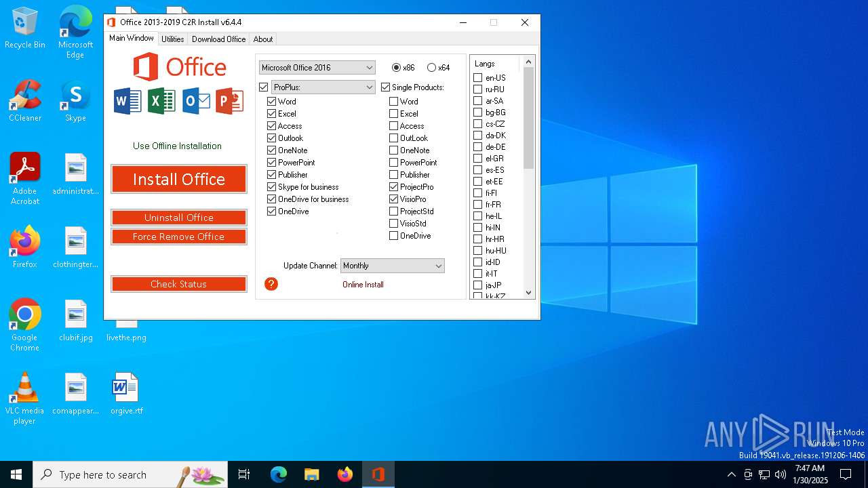Image resolution: width=868 pixels, height=488 pixels.
Task: Click the red question mark help icon
Action: click(271, 284)
